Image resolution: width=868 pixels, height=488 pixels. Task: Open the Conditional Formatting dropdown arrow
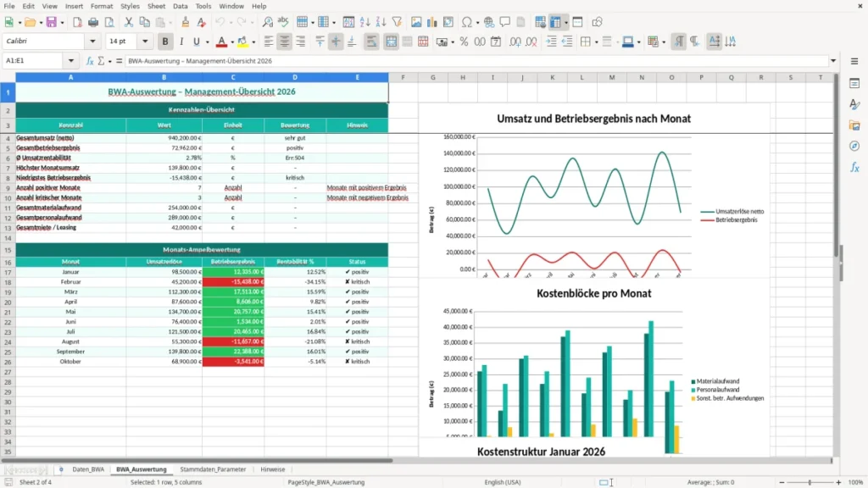click(x=664, y=42)
